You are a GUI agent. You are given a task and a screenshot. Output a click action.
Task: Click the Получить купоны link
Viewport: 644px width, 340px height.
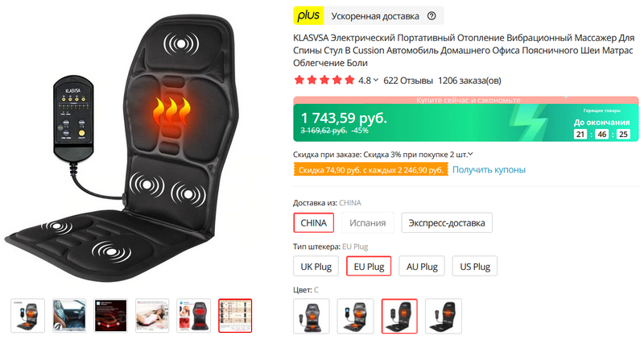click(489, 169)
